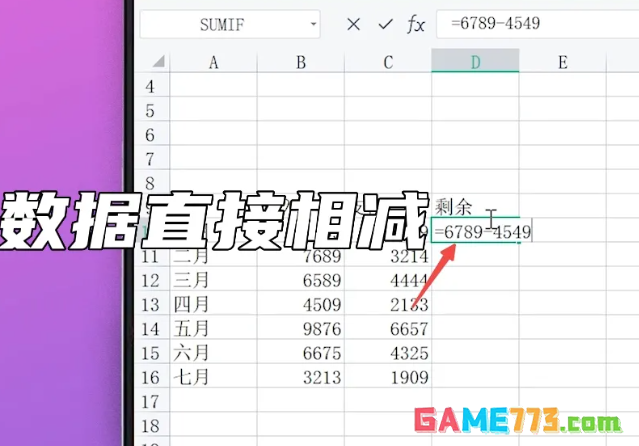Select row 16 header
Screen dimensions: 639x446
151,377
